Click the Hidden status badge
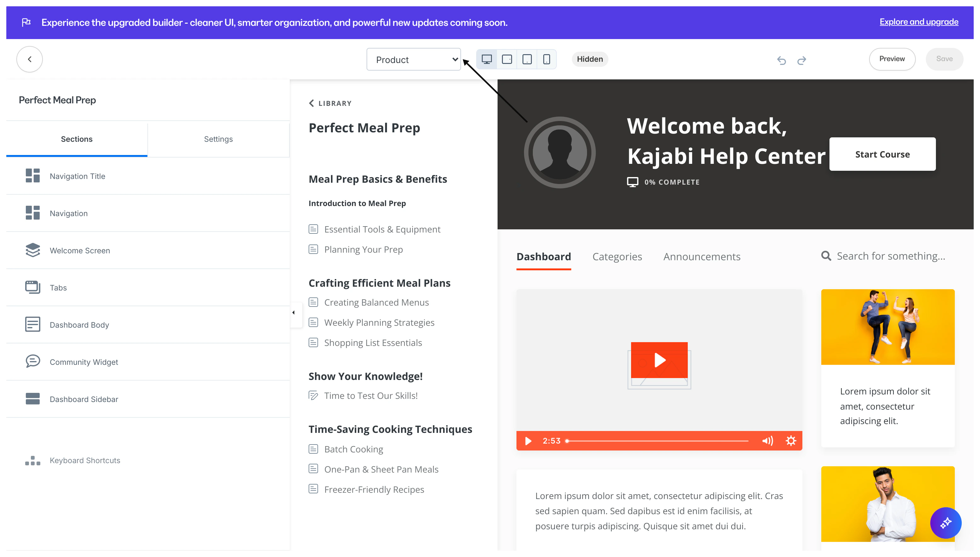Image resolution: width=980 pixels, height=557 pixels. point(590,59)
